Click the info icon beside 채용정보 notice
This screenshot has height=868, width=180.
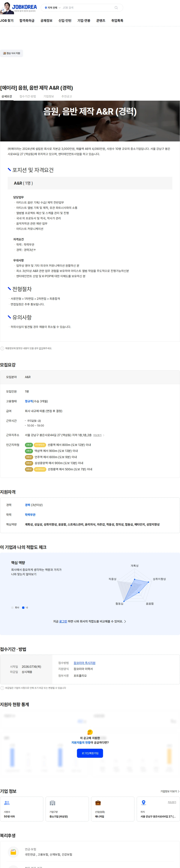2,348
